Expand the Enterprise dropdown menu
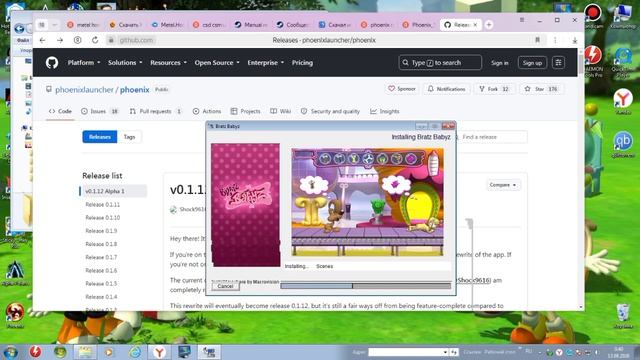Viewport: 640px width, 360px height. tap(265, 63)
